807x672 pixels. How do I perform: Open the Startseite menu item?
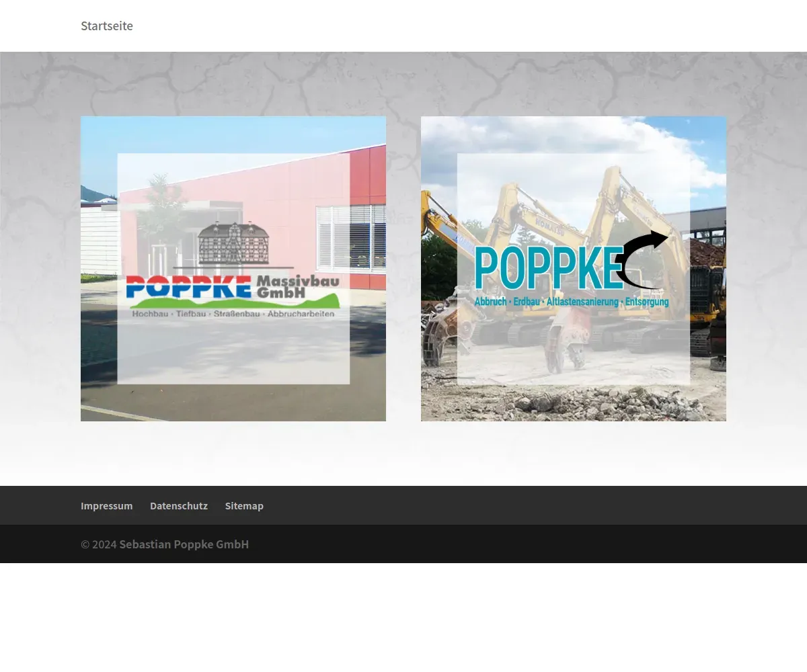coord(107,26)
